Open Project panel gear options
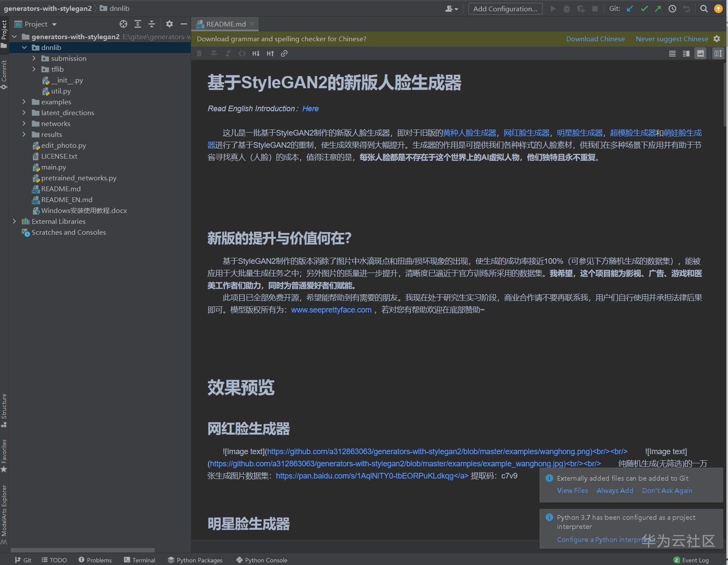This screenshot has width=728, height=565. click(x=170, y=24)
